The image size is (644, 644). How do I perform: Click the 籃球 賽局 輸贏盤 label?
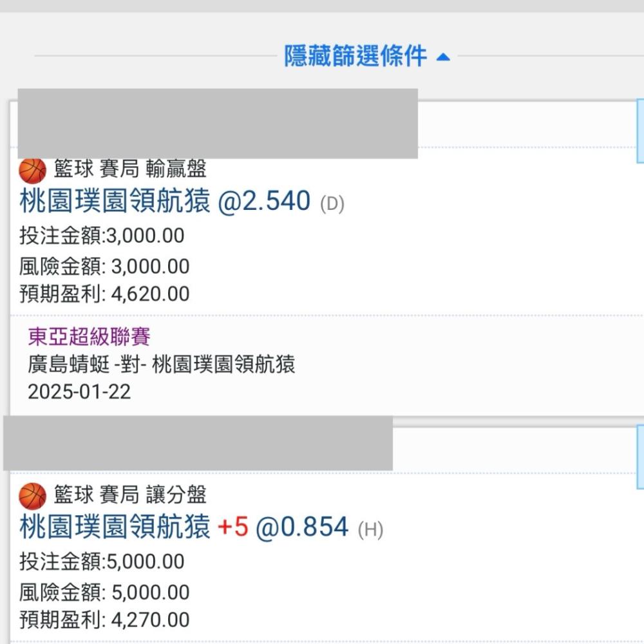tap(130, 169)
